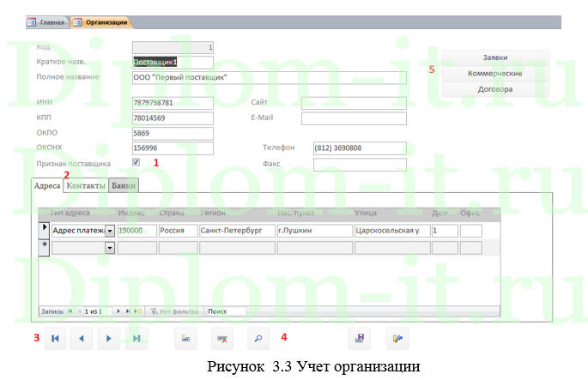588x380 pixels.
Task: Click the 'Код' field
Action: (173, 47)
